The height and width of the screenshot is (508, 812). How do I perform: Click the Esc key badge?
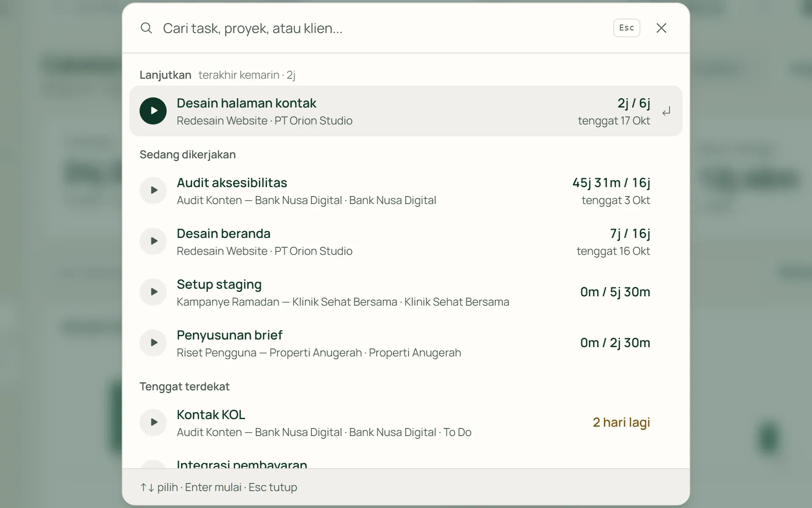pos(626,28)
